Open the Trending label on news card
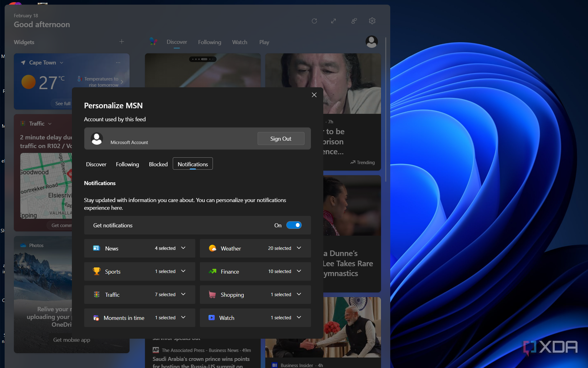 [x=362, y=162]
